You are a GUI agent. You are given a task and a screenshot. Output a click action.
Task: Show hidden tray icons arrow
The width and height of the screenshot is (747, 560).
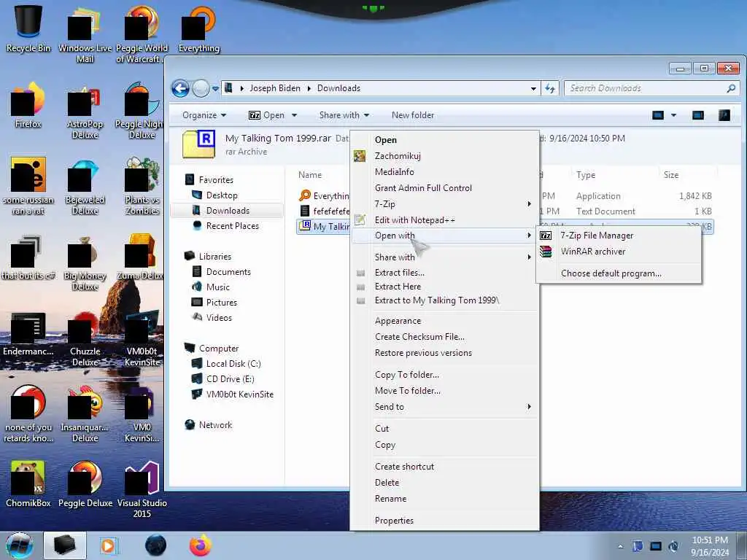coord(620,546)
